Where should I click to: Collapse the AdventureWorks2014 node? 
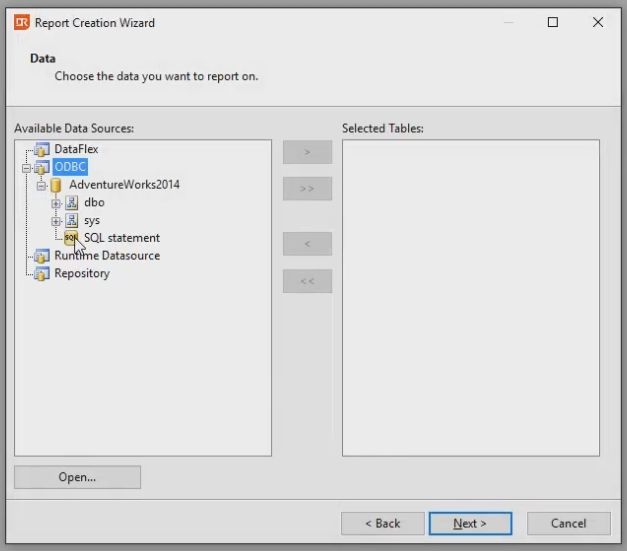[x=41, y=185]
